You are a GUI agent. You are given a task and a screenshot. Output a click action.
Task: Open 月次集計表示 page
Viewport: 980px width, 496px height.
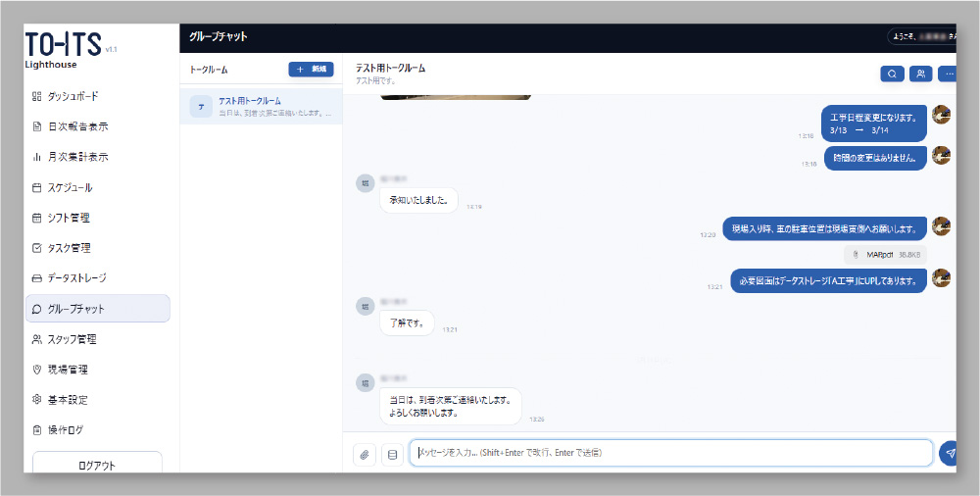(77, 157)
